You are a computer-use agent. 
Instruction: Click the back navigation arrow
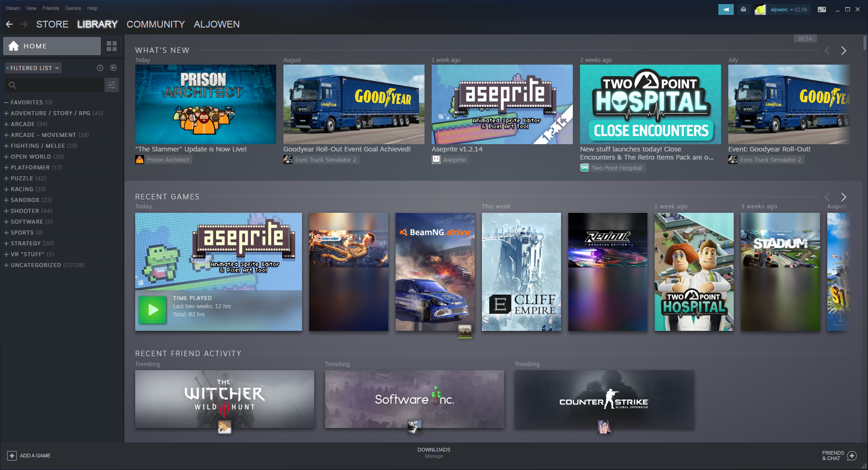pyautogui.click(x=9, y=24)
